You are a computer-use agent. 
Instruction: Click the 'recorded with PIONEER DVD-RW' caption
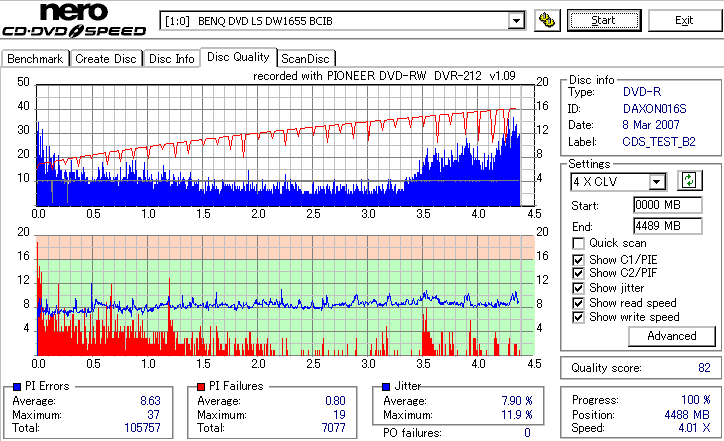click(384, 76)
